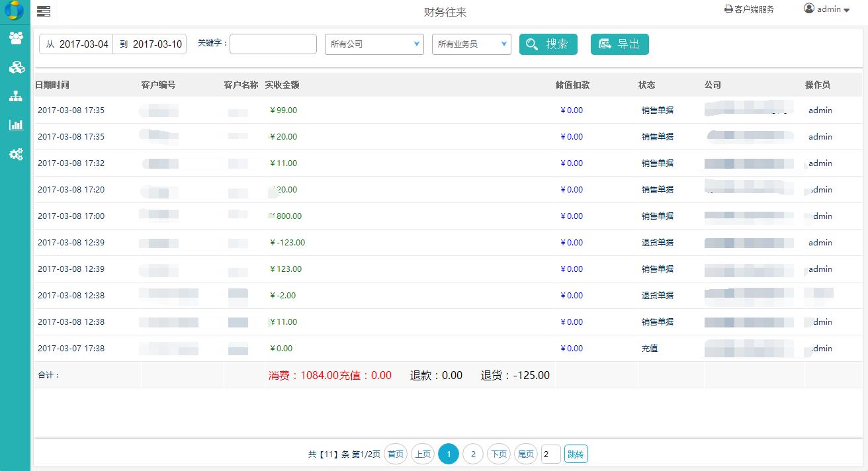Select the 2017-03-08 17:00 row date

(x=71, y=216)
